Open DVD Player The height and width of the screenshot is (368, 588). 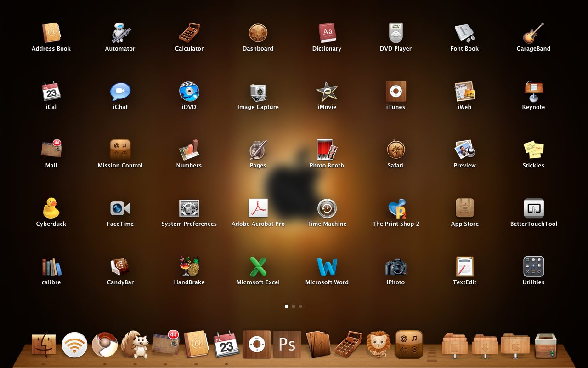[x=396, y=33]
